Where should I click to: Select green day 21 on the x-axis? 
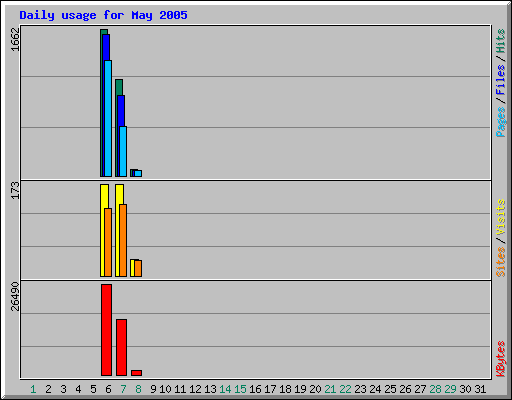click(330, 389)
